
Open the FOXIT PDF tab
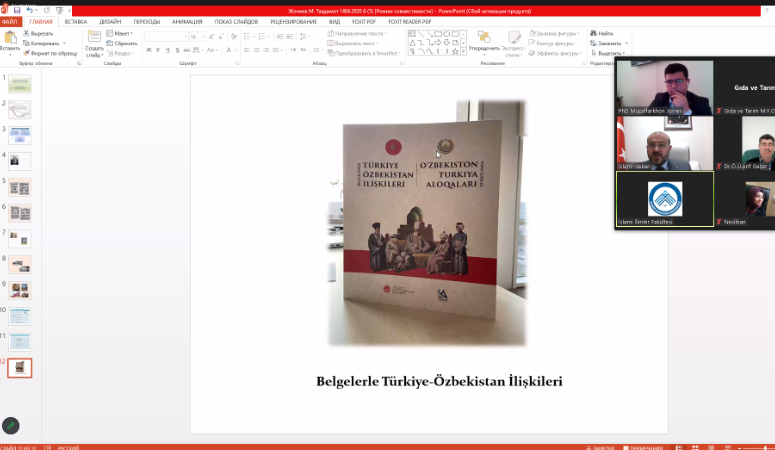(x=364, y=22)
